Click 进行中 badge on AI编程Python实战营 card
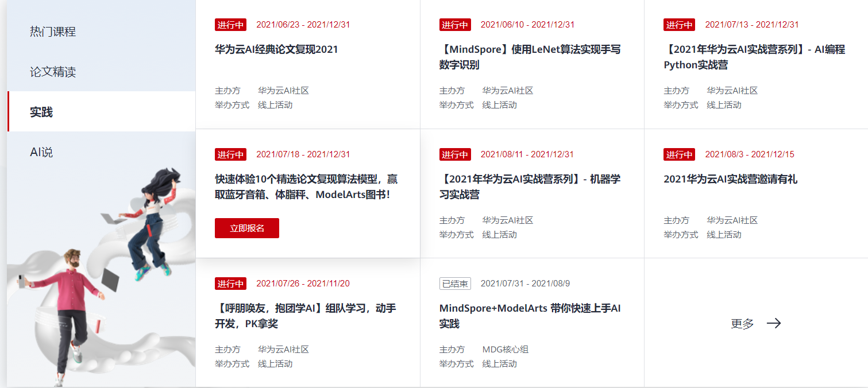Viewport: 868px width, 388px height. 680,25
